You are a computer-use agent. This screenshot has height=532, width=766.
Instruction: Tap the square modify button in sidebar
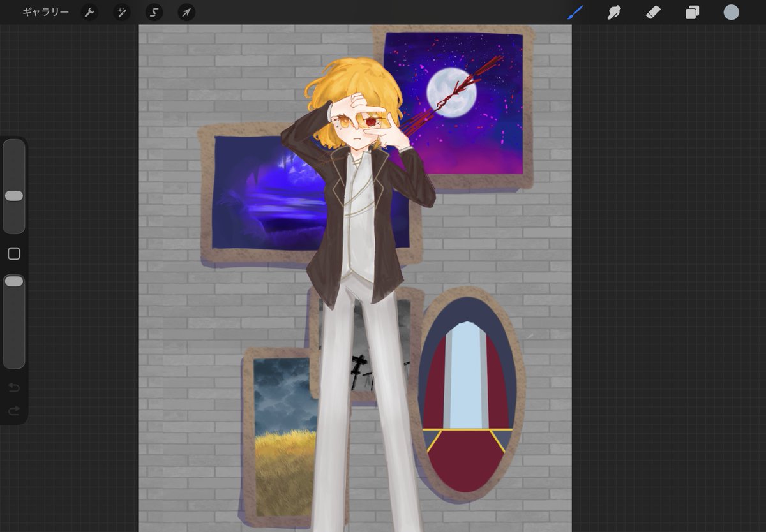[14, 254]
